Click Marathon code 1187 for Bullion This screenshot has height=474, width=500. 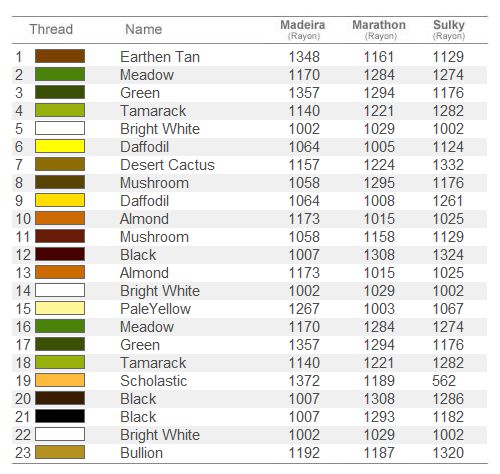pyautogui.click(x=379, y=453)
